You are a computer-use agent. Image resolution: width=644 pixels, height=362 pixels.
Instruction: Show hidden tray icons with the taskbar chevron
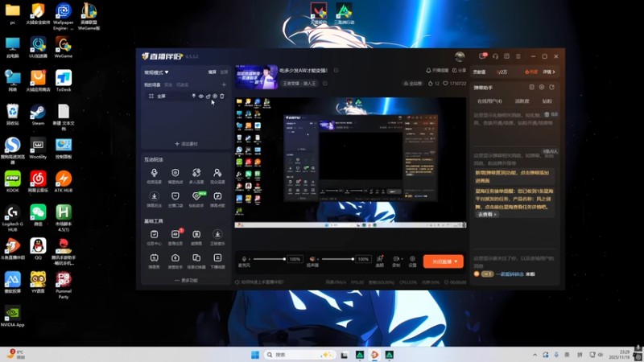(535, 355)
